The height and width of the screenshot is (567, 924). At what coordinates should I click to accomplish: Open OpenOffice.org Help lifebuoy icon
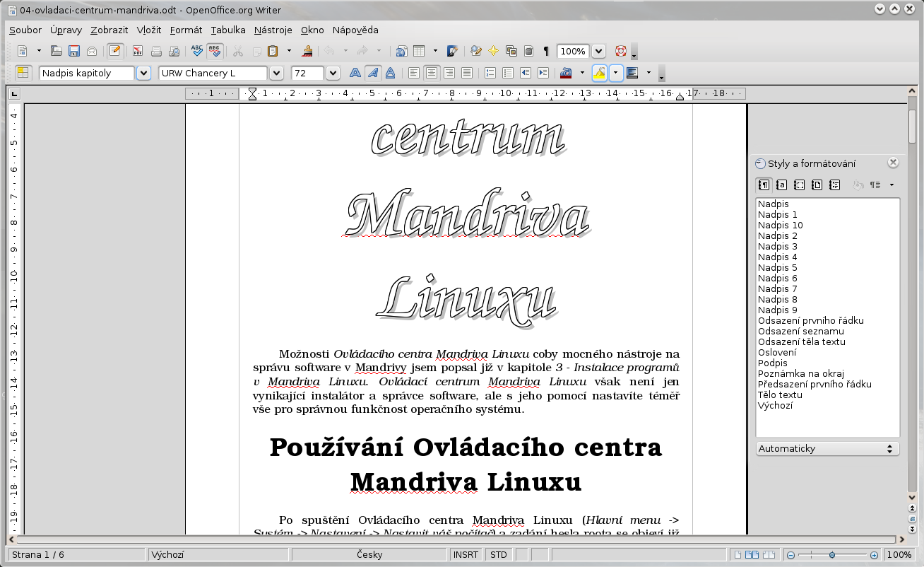[x=621, y=51]
